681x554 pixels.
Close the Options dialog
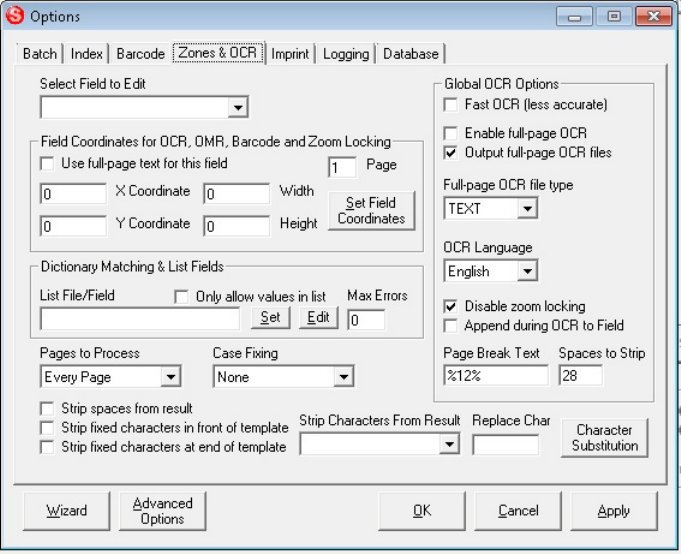click(654, 16)
